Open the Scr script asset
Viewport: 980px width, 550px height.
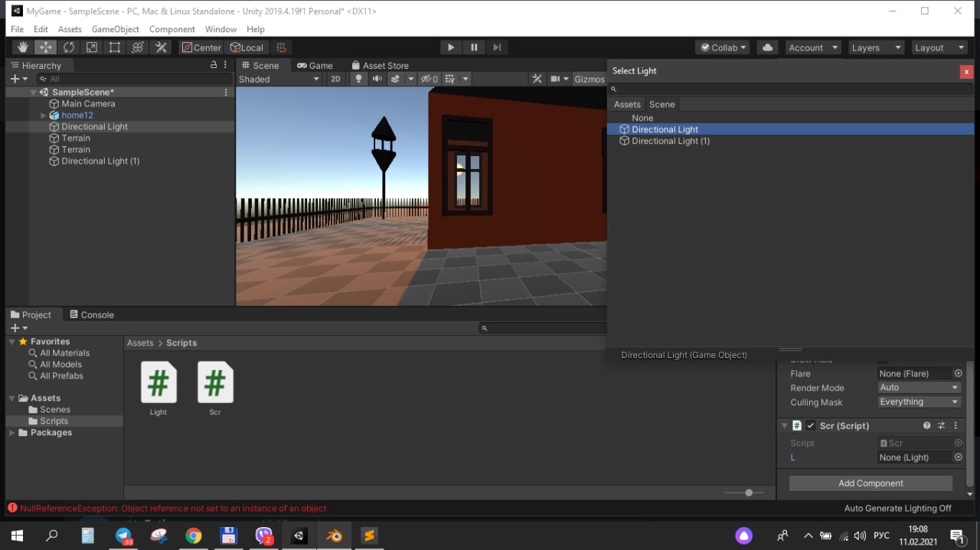215,389
